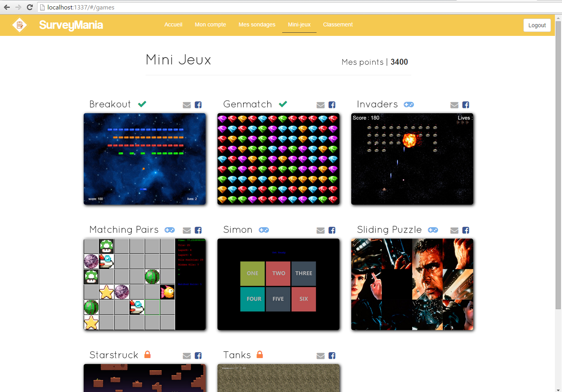Click the SurveyMania diamond logo icon
The width and height of the screenshot is (562, 392).
click(19, 25)
